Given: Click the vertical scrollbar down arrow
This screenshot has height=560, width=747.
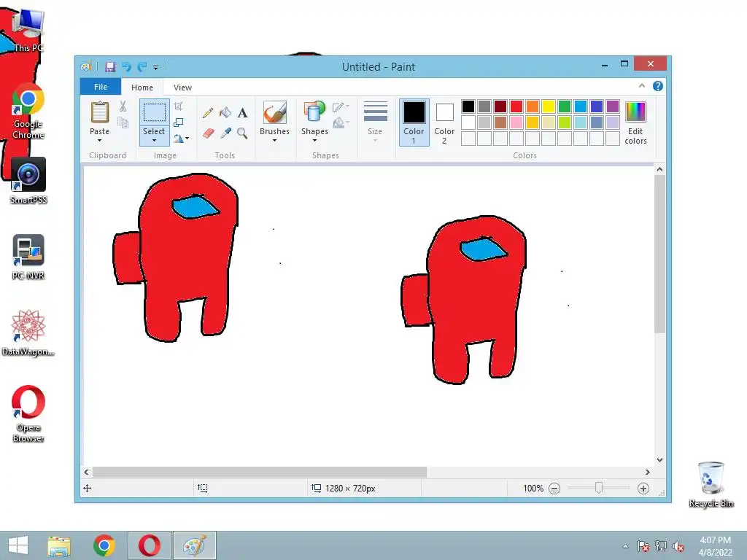Looking at the screenshot, I should [659, 459].
